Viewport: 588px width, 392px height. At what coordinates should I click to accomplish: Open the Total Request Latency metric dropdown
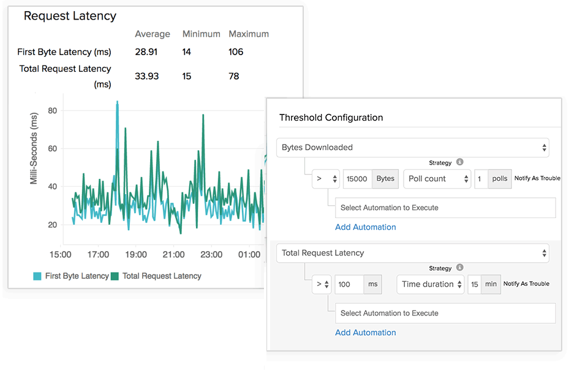(413, 252)
